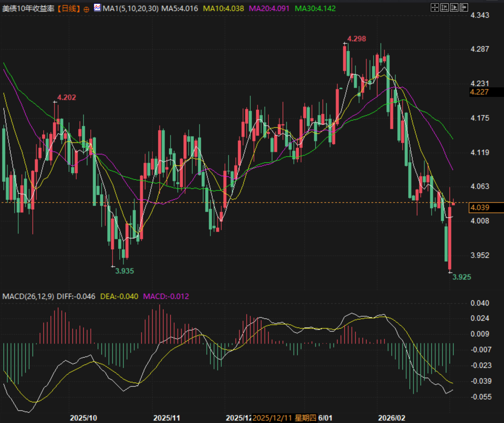Open MACD(26,12,9) indicator parameters
This screenshot has height=423, width=504.
(28, 296)
